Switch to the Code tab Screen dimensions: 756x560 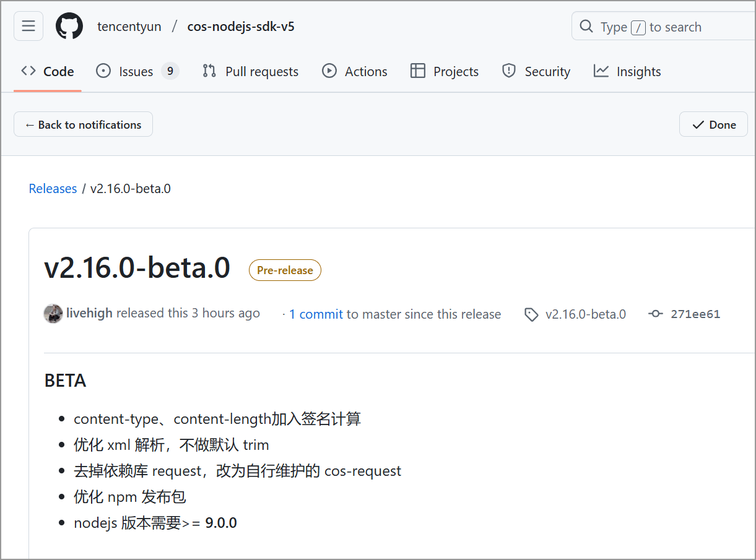48,72
